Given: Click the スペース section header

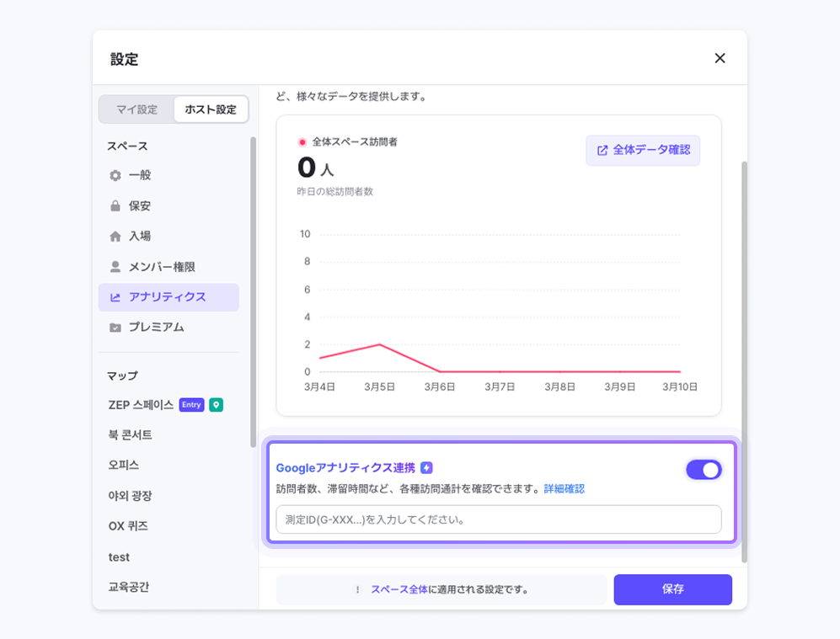Looking at the screenshot, I should coord(127,146).
